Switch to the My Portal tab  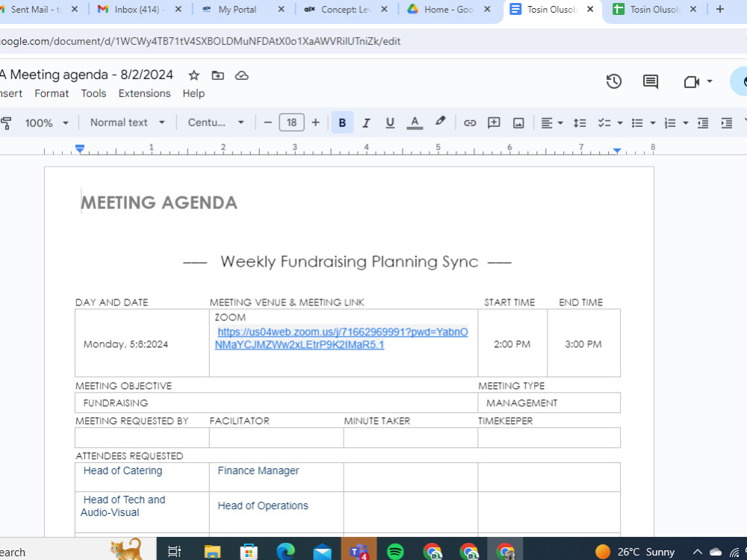[238, 9]
